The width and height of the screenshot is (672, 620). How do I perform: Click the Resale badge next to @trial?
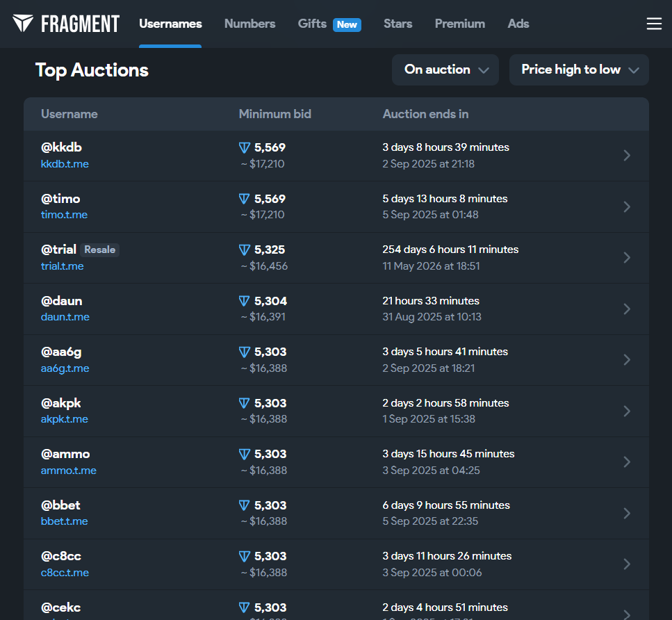[99, 250]
